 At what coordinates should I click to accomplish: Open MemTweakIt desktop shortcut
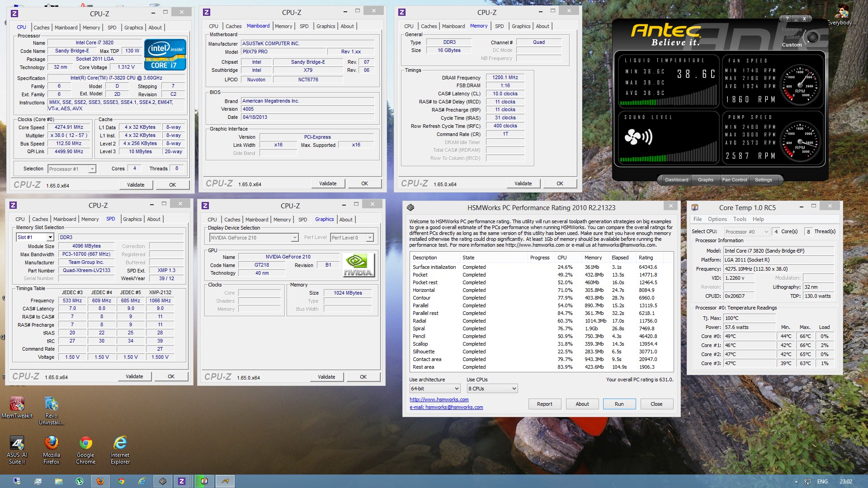pyautogui.click(x=17, y=404)
